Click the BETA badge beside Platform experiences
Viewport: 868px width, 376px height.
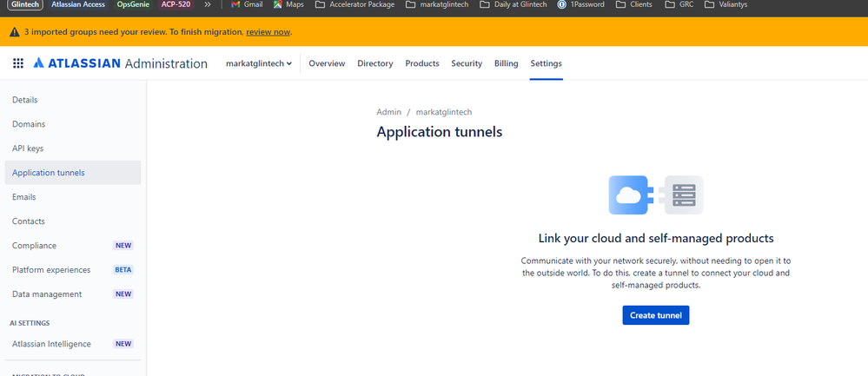point(123,270)
